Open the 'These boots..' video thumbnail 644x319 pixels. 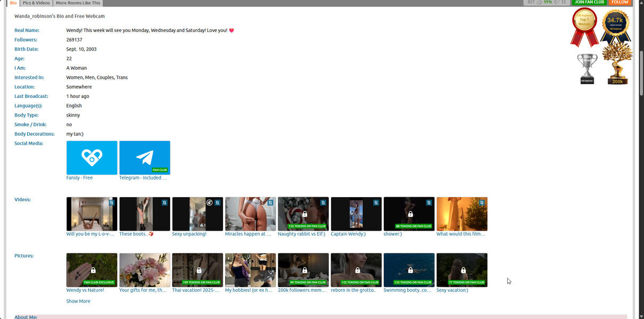click(x=145, y=214)
